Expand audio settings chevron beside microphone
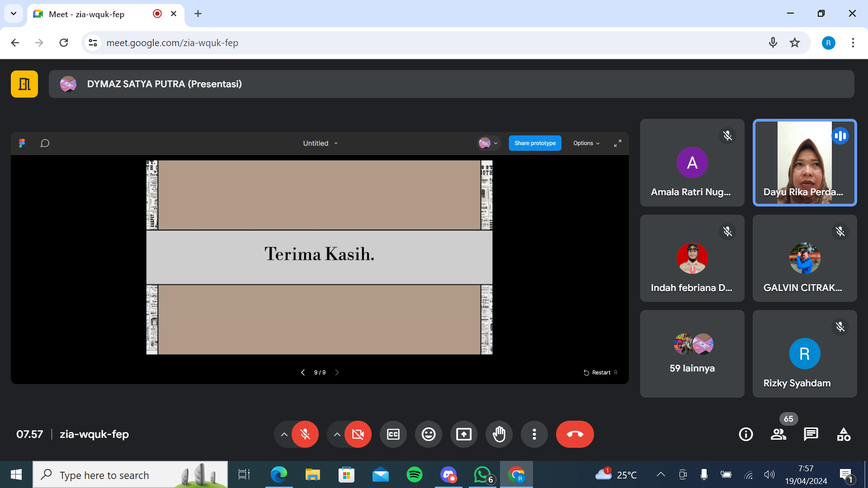Screen dimensions: 868x488 point(284,434)
